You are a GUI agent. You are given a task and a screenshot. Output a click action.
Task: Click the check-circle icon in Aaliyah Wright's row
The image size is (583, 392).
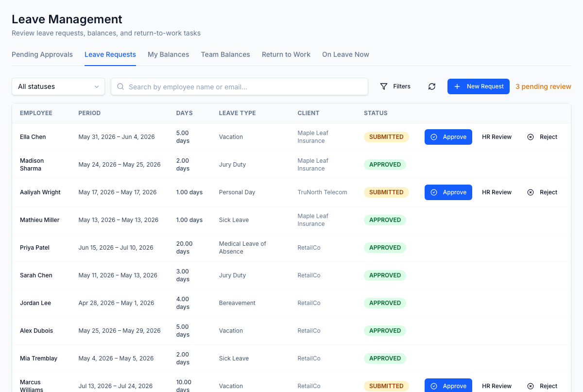pos(434,192)
